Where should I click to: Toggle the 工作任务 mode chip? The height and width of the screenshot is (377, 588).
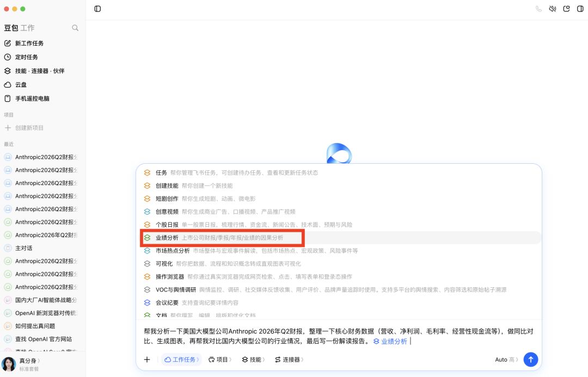181,360
